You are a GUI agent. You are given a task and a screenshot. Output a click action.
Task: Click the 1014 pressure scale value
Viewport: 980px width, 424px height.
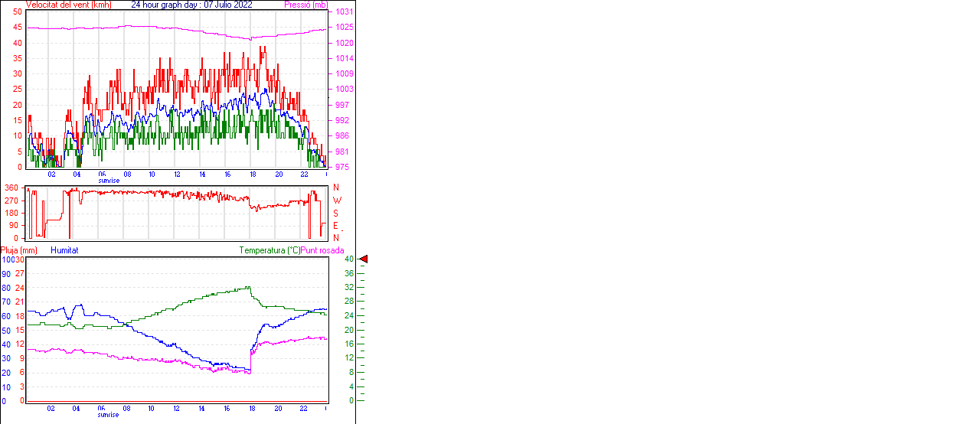(x=343, y=58)
